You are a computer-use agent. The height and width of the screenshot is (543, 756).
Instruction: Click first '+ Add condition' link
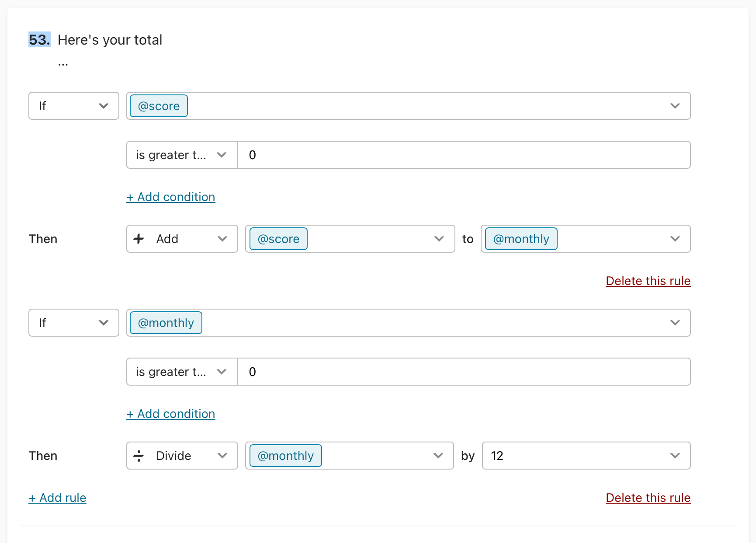tap(171, 197)
